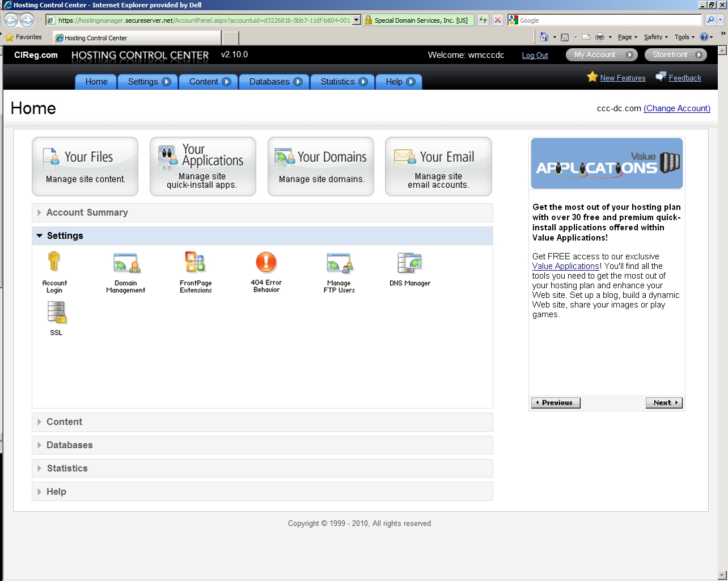Click the Refresh page icon
Viewport: 728px width, 581px height.
482,20
